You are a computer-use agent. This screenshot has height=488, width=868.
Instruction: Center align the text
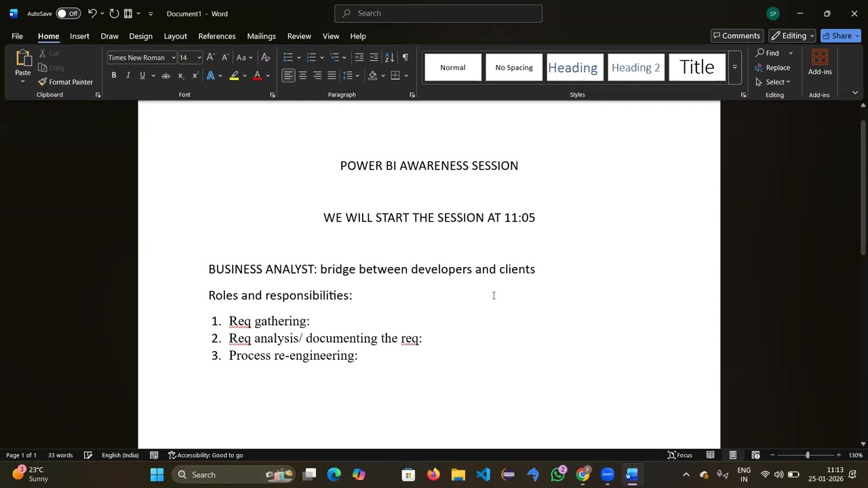click(x=302, y=75)
